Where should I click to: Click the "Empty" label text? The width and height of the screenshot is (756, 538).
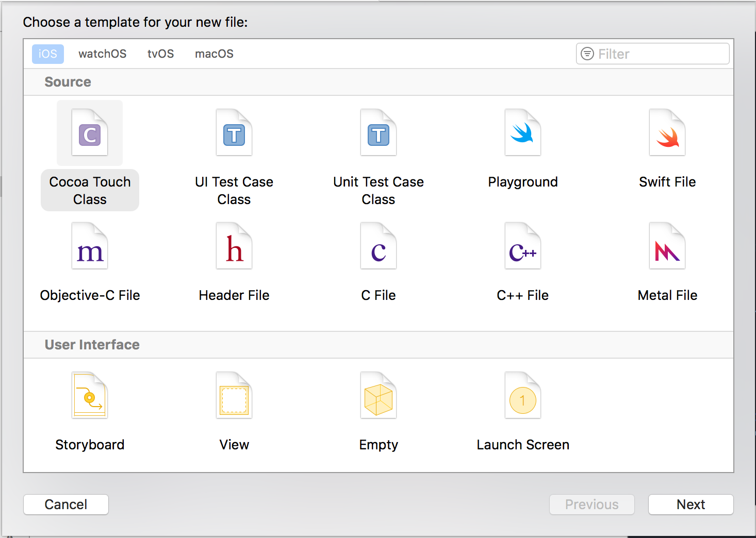[x=379, y=445]
